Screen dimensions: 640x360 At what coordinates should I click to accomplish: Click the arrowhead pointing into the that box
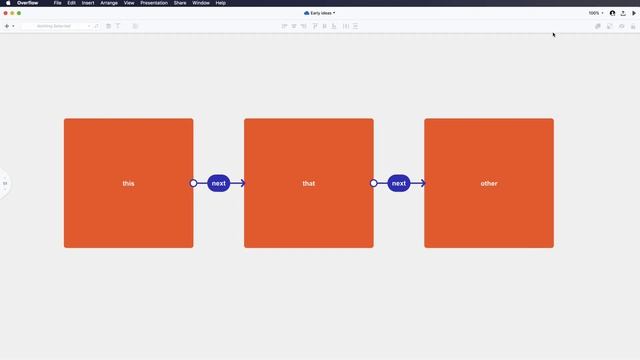(242, 183)
